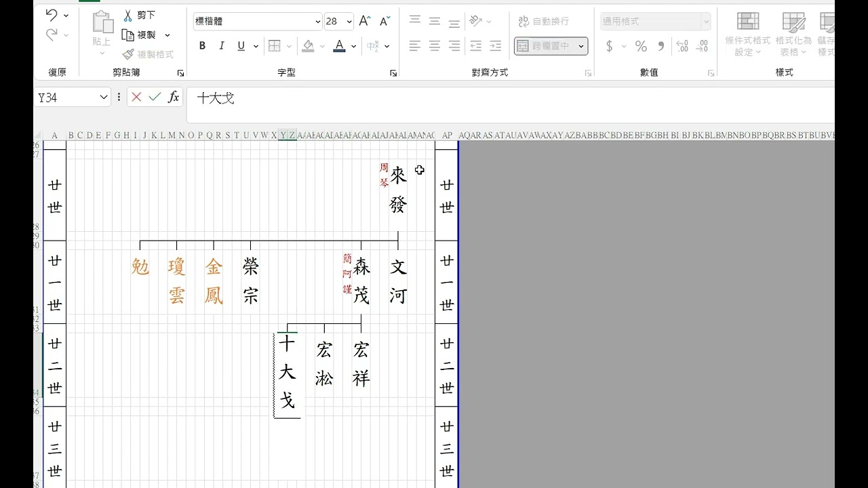The height and width of the screenshot is (488, 868).
Task: Click cell containing 榮宗
Action: pyautogui.click(x=250, y=281)
